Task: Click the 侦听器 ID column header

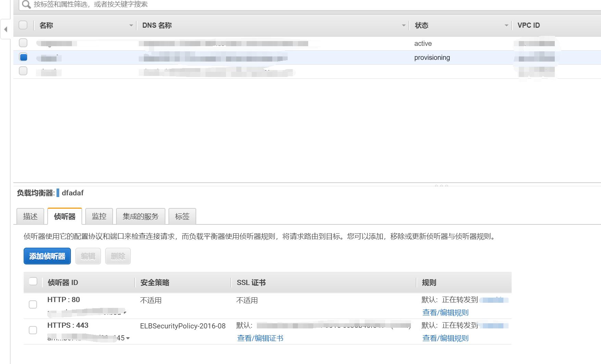Action: pos(63,283)
